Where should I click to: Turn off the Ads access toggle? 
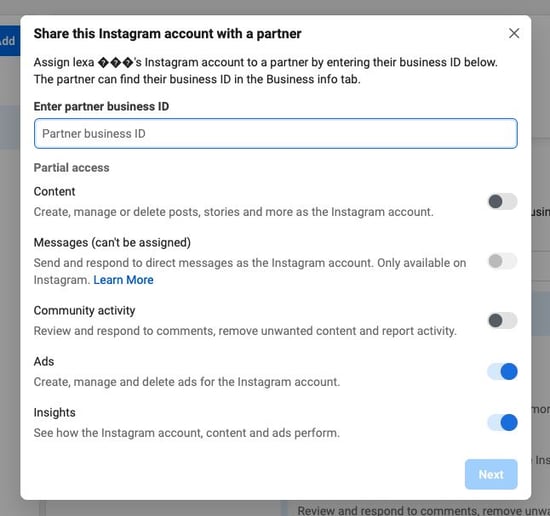click(x=502, y=371)
